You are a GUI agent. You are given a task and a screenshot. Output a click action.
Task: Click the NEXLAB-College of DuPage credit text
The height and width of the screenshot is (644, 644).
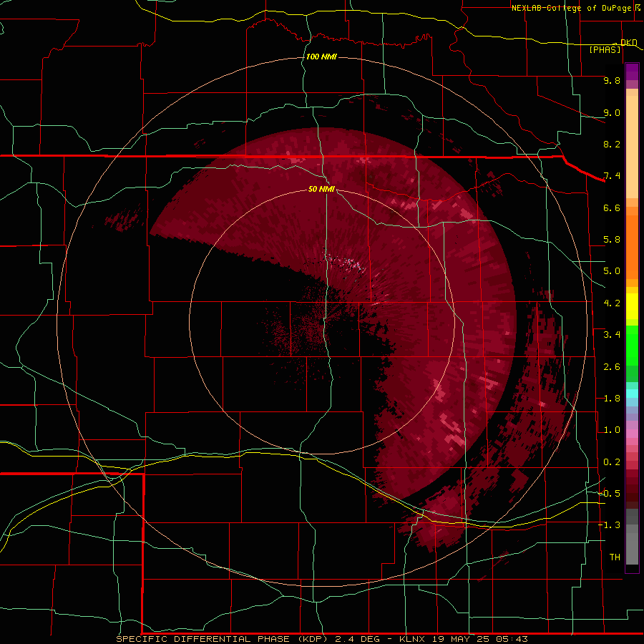tap(572, 8)
